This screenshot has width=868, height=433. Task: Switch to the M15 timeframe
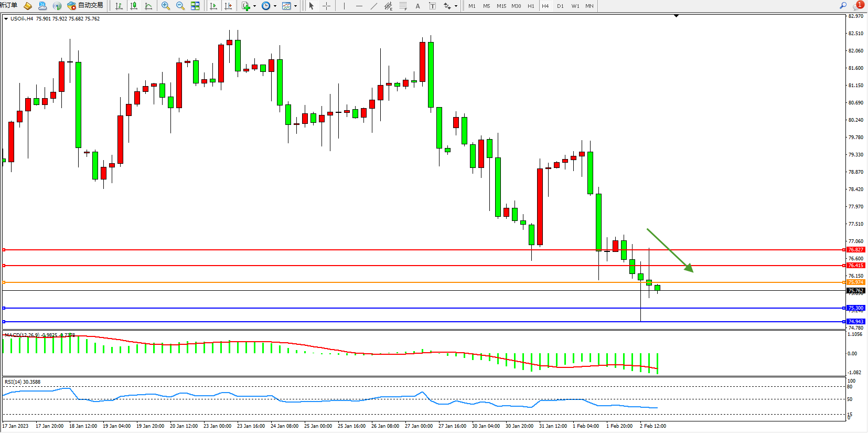pos(501,6)
